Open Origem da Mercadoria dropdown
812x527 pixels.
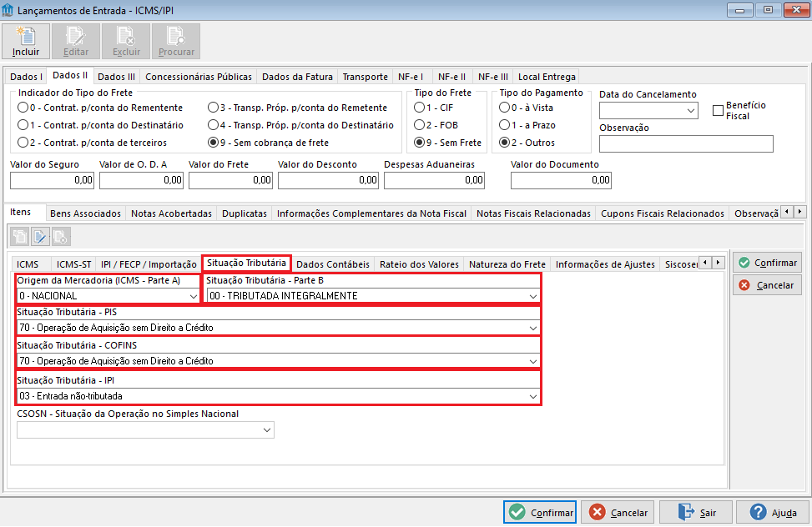pos(193,296)
